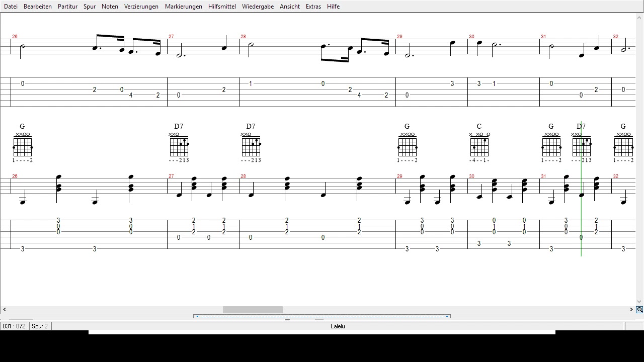Select the G chord diagram in measure 26
644x362 pixels.
click(23, 147)
